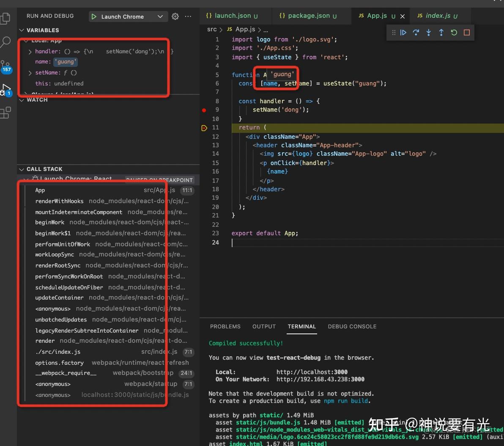Open the Run and Debug view icon
This screenshot has width=504, height=446.
[6, 89]
